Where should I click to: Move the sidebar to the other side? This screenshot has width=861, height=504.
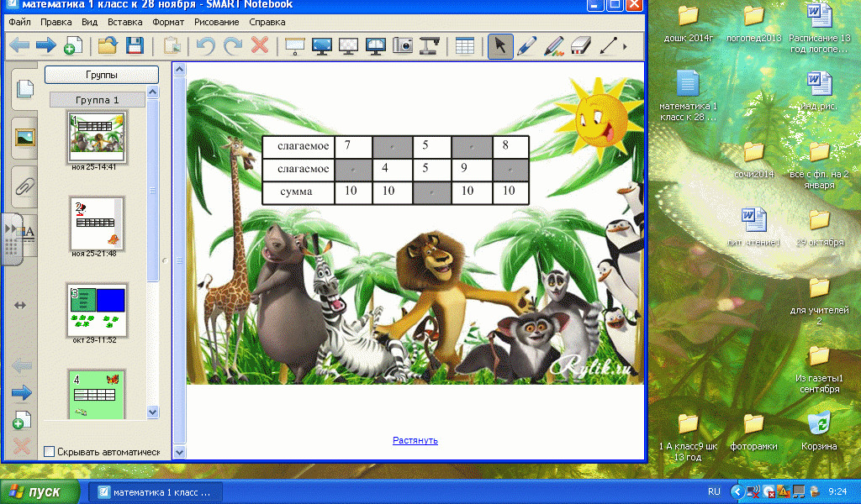pyautogui.click(x=20, y=305)
